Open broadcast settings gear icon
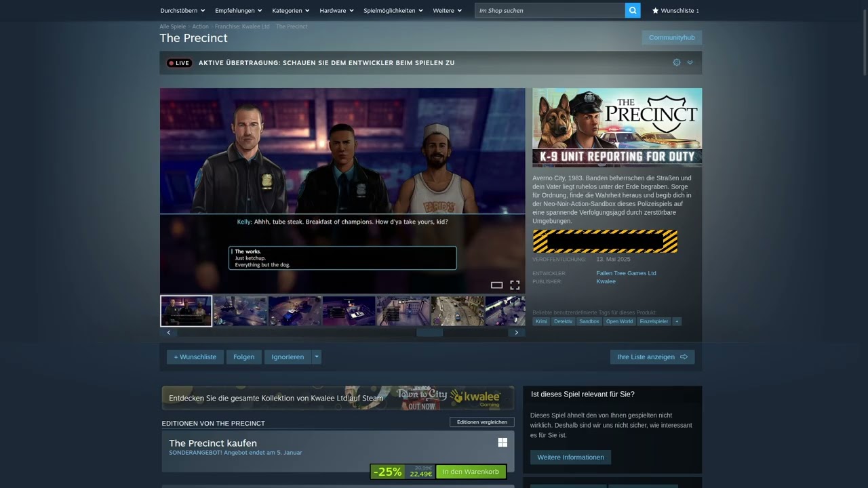The width and height of the screenshot is (868, 488). (x=676, y=62)
